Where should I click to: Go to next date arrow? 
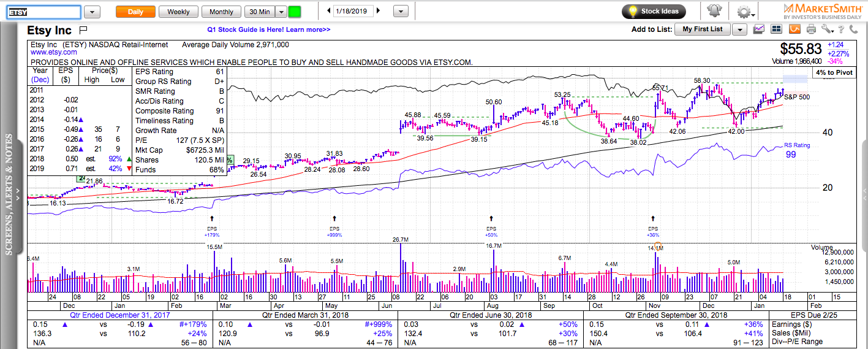point(378,11)
